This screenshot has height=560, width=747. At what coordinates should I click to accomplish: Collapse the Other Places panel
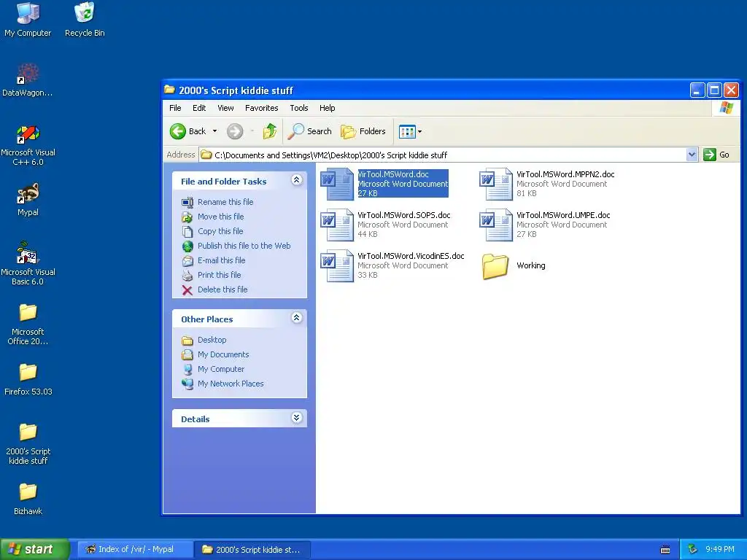(296, 318)
